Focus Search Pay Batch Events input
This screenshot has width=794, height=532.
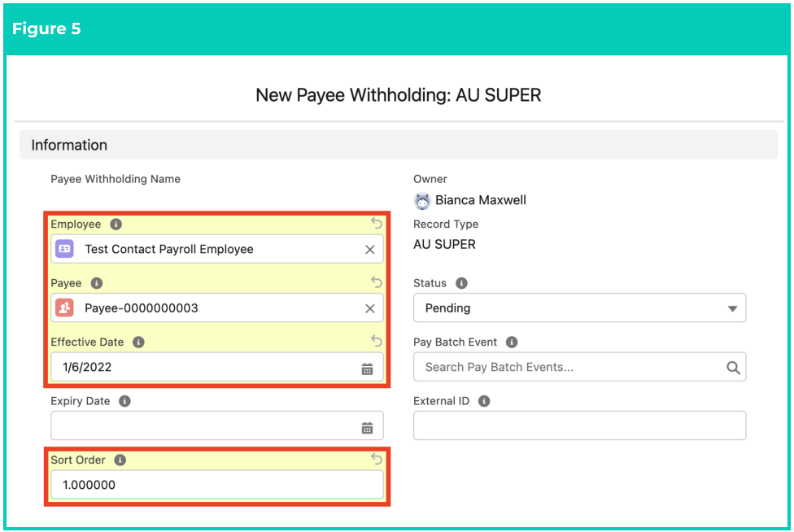tap(580, 367)
